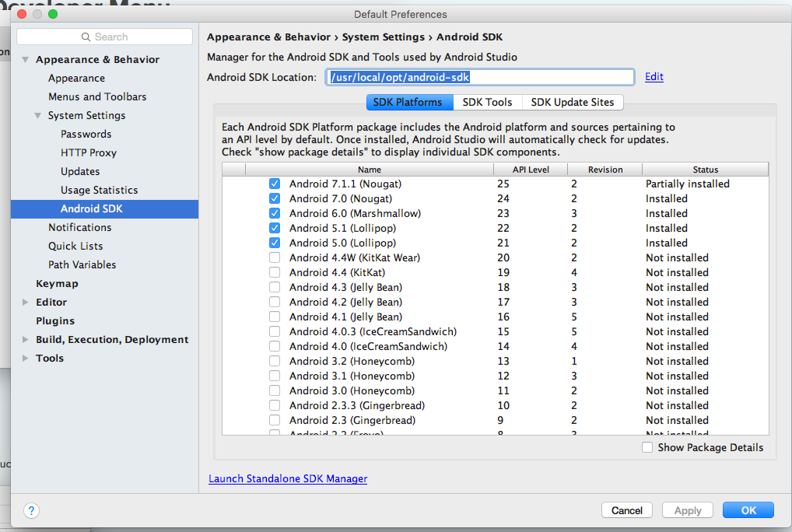Select Path Variables settings item

pyautogui.click(x=82, y=265)
